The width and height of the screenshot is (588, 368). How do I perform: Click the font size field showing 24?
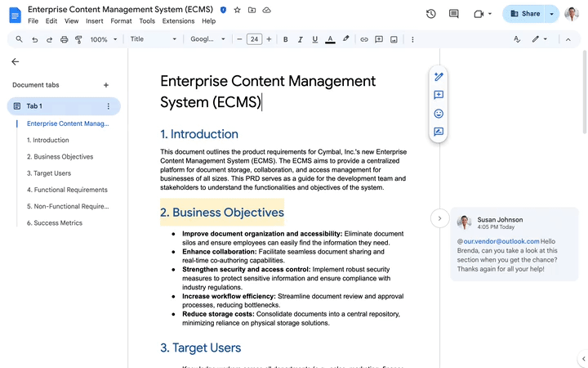click(254, 39)
